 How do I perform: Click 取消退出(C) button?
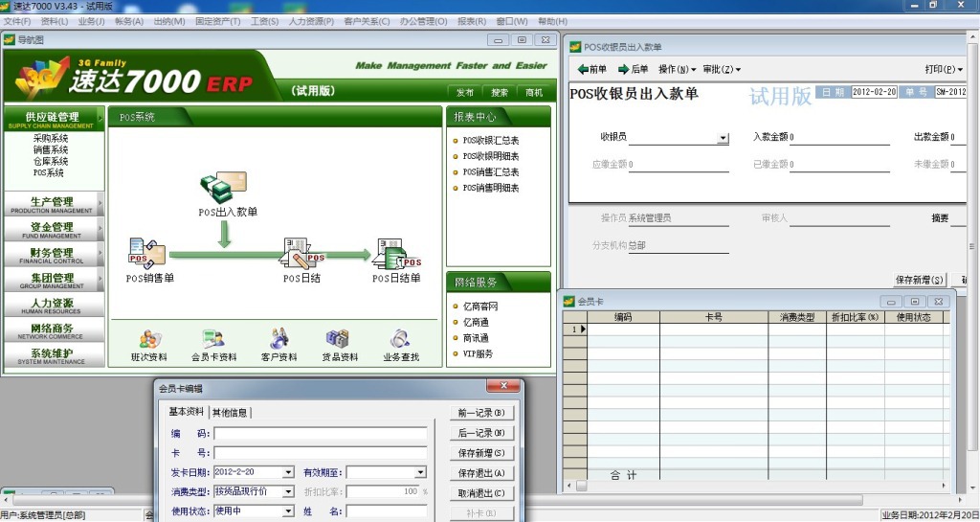coord(482,492)
